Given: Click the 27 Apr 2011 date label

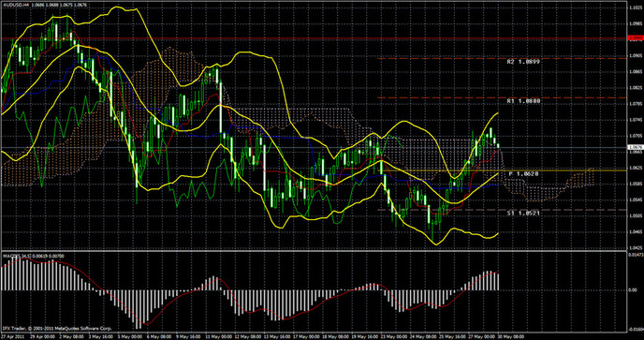Looking at the screenshot, I should (x=13, y=336).
